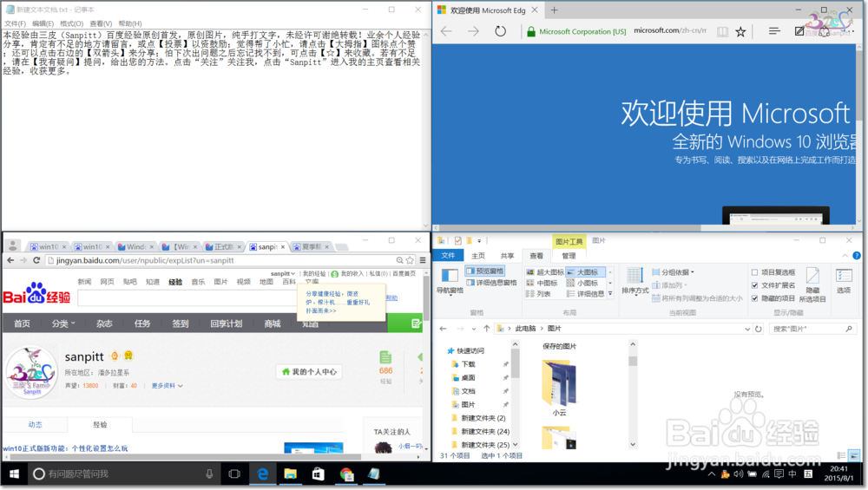Switch to Explorer 共享 tab

507,256
